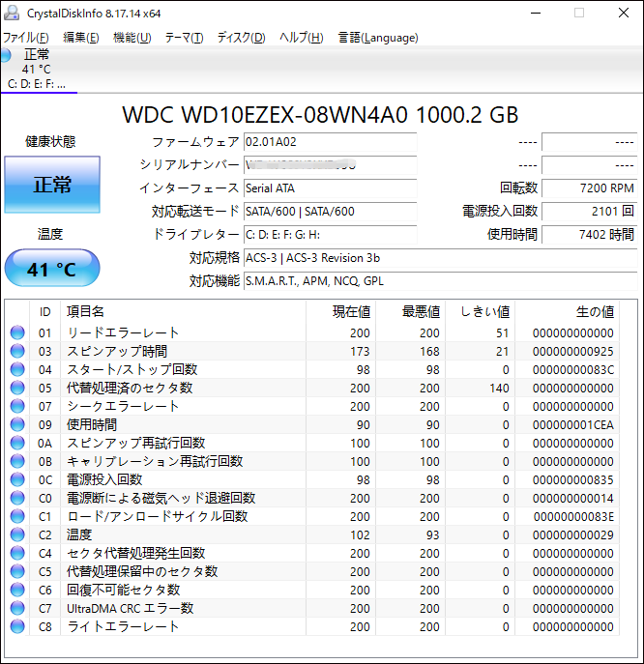Click the 最悪値 column header
The height and width of the screenshot is (664, 644).
[411, 311]
